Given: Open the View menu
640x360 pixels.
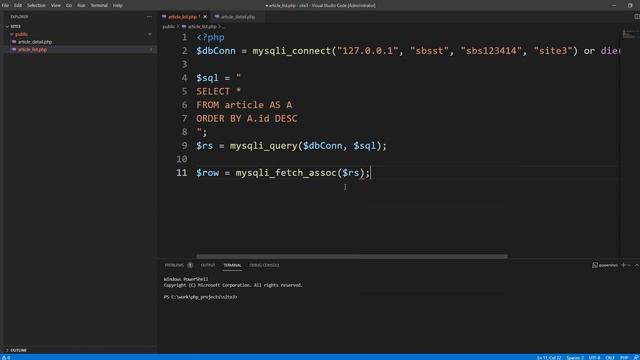Looking at the screenshot, I should pyautogui.click(x=56, y=5).
